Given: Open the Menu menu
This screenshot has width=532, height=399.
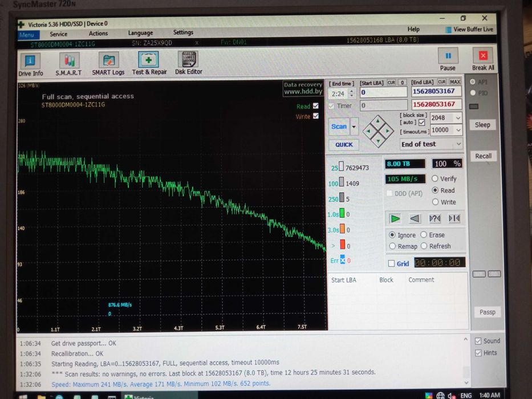Looking at the screenshot, I should [x=28, y=35].
